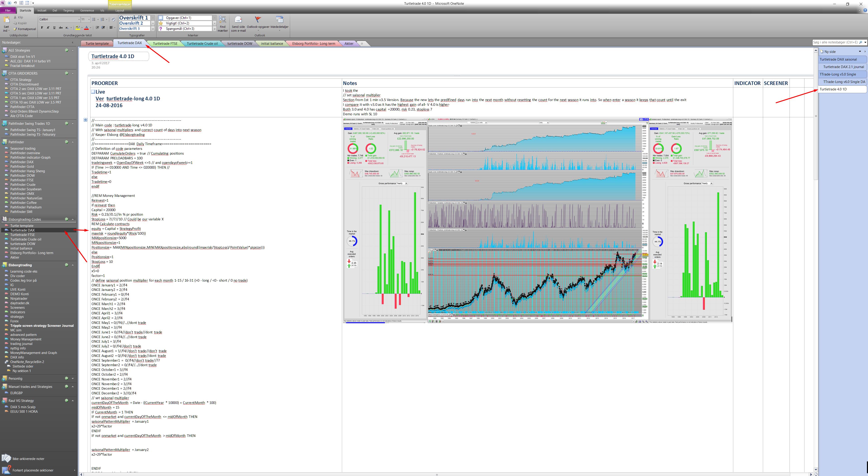This screenshot has height=476, width=868.
Task: Click the Ny side button
Action: [x=830, y=52]
